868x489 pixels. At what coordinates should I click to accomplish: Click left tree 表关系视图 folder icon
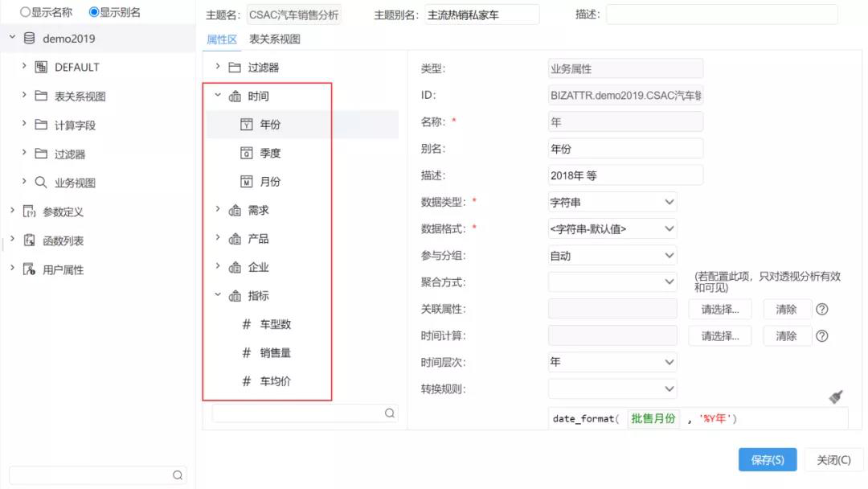tap(41, 96)
